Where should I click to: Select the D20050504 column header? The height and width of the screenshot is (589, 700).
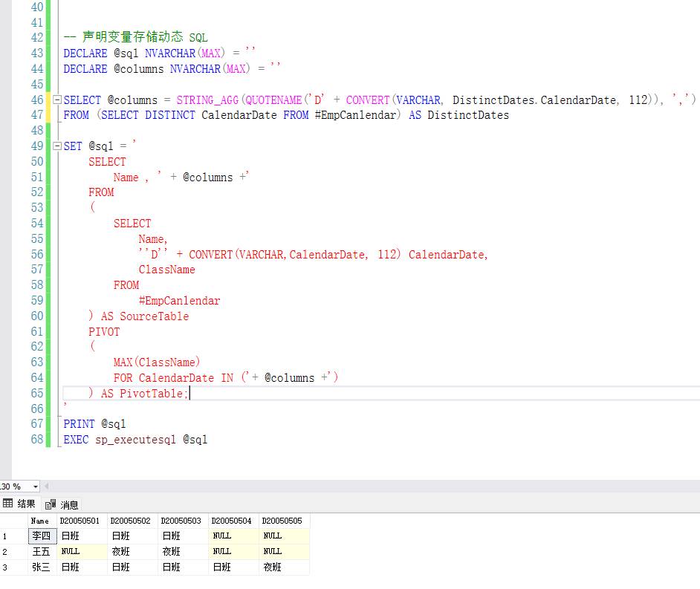coord(233,521)
